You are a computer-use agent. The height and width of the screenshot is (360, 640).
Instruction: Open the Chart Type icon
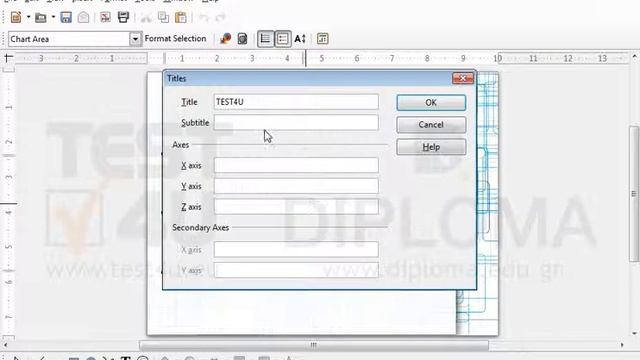pos(225,39)
